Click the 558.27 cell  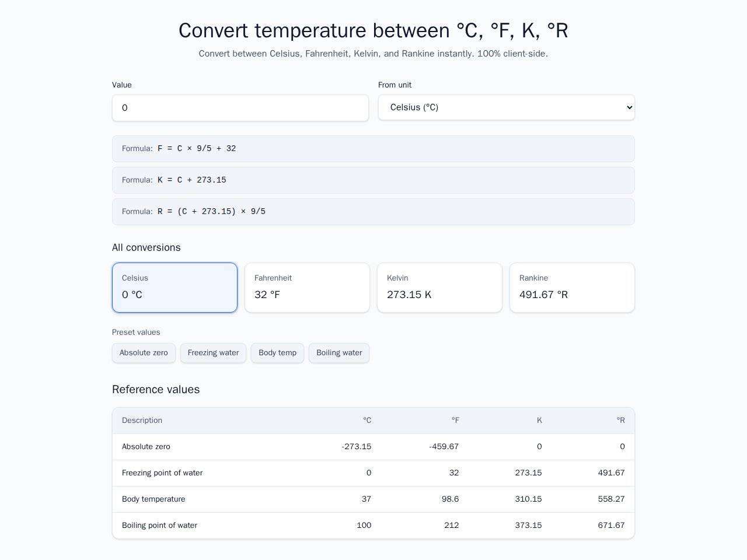611,499
